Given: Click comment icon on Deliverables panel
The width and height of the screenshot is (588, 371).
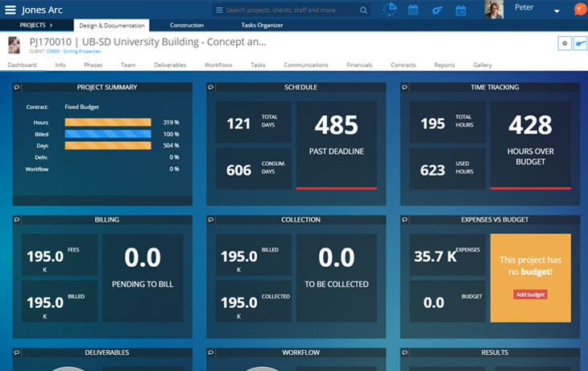Looking at the screenshot, I should click(x=17, y=352).
